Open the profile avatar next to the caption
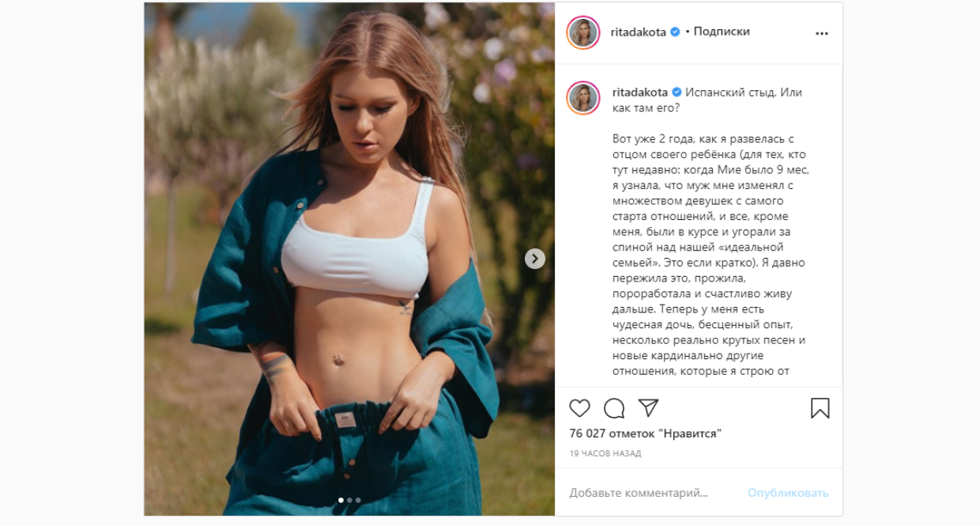The width and height of the screenshot is (980, 526). pos(583,96)
